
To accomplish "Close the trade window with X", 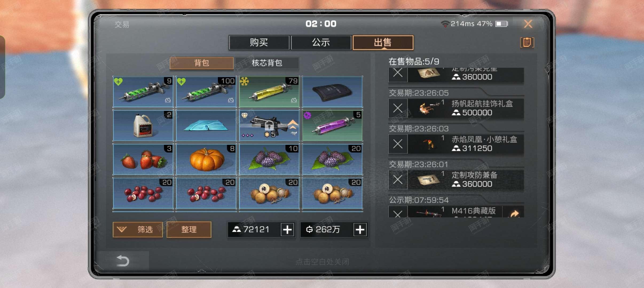I will click(528, 24).
